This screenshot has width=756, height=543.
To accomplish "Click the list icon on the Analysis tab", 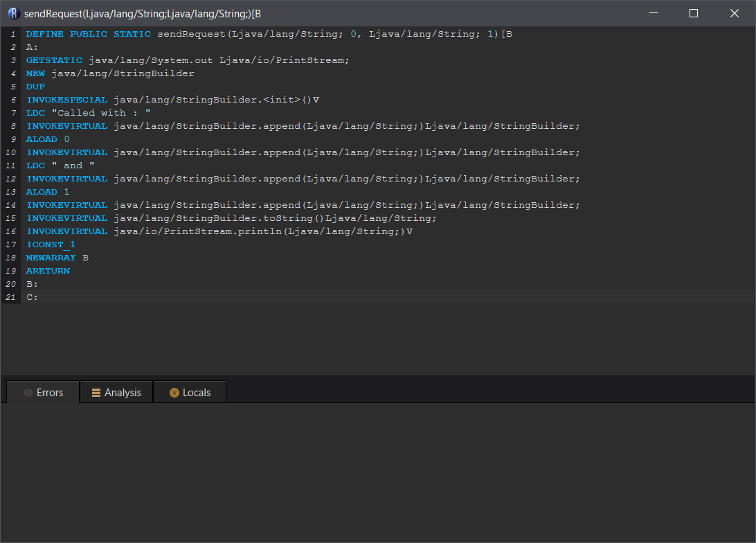I will pos(96,392).
